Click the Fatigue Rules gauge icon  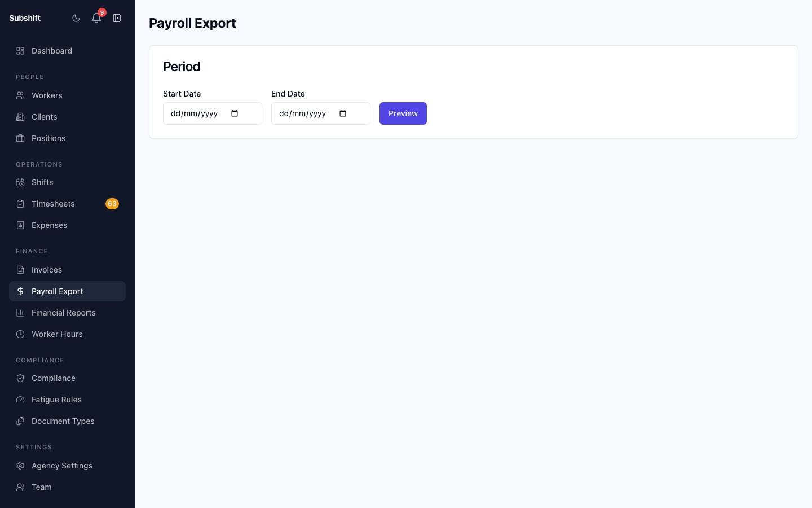coord(20,400)
